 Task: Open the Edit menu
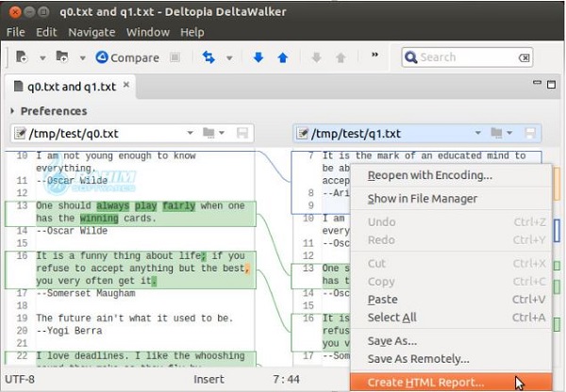(46, 32)
